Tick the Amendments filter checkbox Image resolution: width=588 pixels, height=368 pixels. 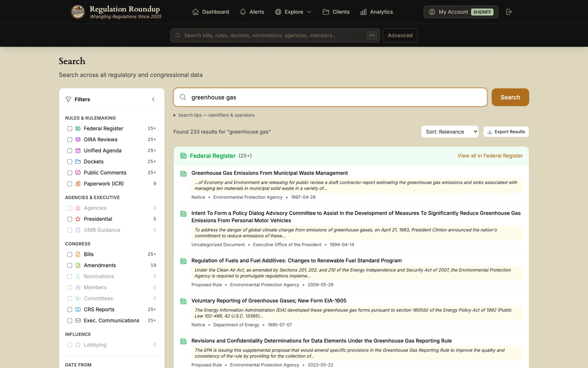[70, 266]
